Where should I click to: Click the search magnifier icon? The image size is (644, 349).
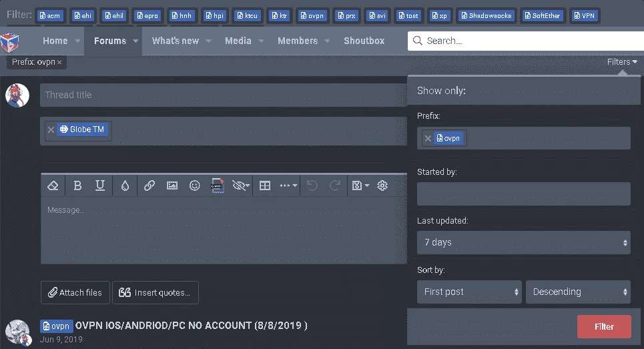point(417,41)
